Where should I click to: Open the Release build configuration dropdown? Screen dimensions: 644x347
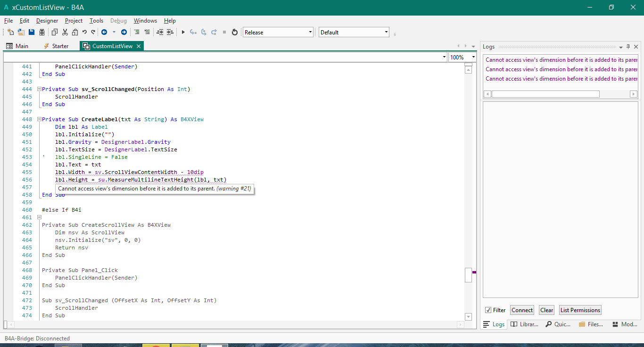278,32
